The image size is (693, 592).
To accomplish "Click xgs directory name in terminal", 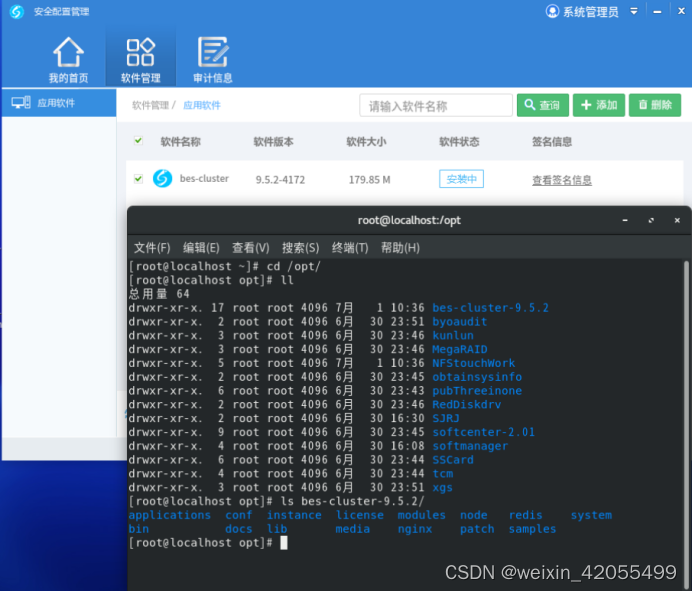I will (442, 488).
